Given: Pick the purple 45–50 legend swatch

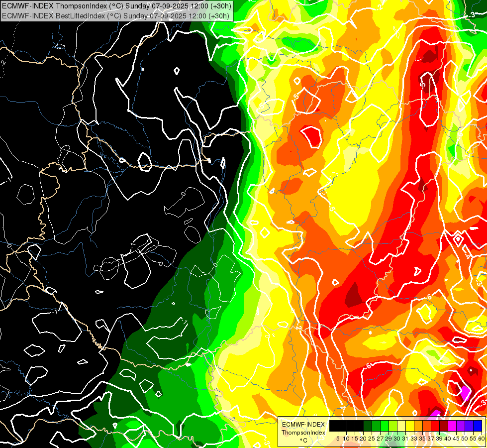Looking at the screenshot, I should pyautogui.click(x=461, y=426).
